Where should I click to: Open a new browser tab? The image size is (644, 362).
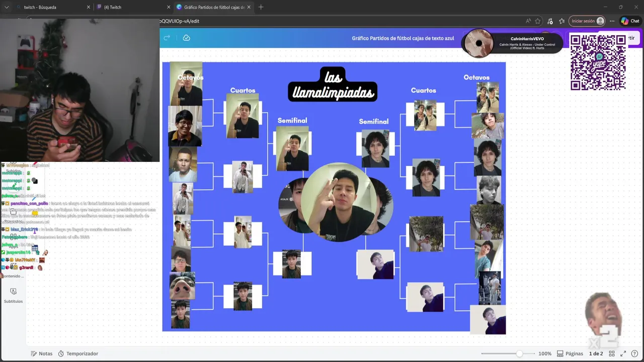[261, 7]
